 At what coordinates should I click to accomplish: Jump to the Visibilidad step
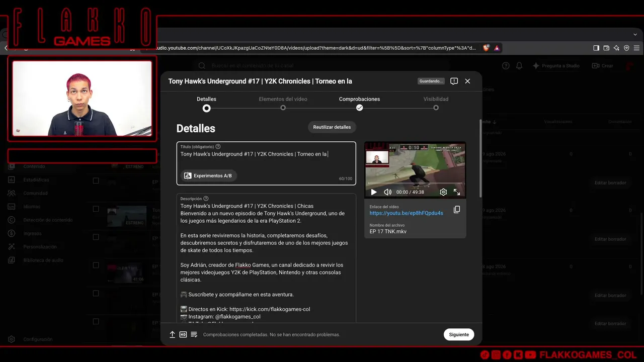point(436,103)
